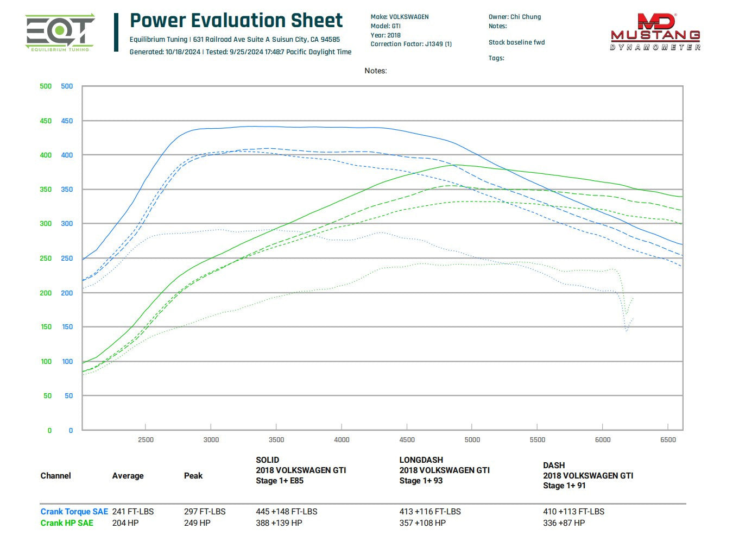Click the 445 +148 FT-LBS value
This screenshot has width=739, height=560.
287,512
